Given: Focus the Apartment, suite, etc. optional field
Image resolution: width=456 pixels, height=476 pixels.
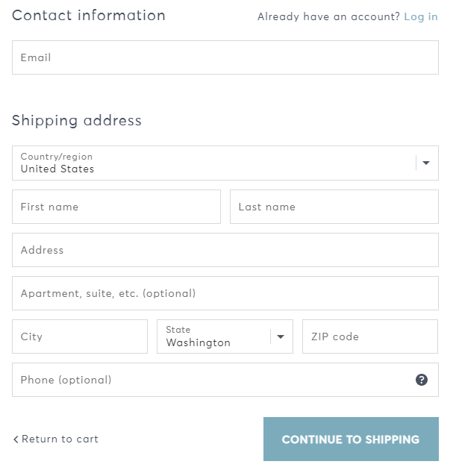Looking at the screenshot, I should (x=225, y=293).
